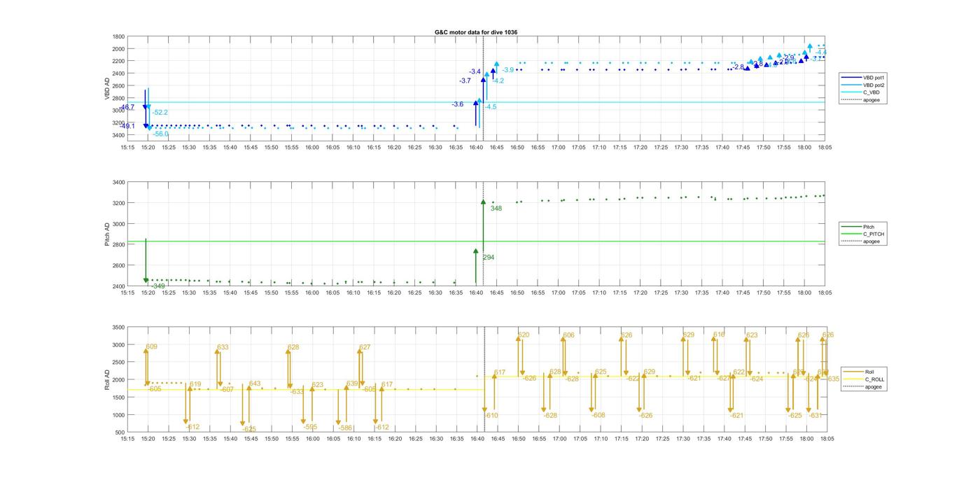Click the "-608" roll data label

(x=598, y=415)
